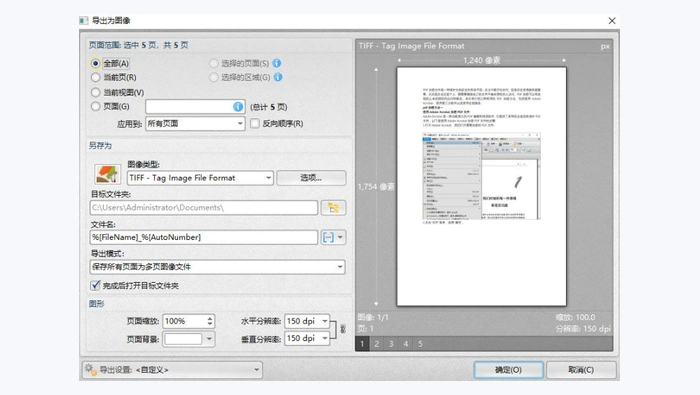Click the 目标文件夹 path field
The width and height of the screenshot is (700, 395).
pyautogui.click(x=204, y=208)
